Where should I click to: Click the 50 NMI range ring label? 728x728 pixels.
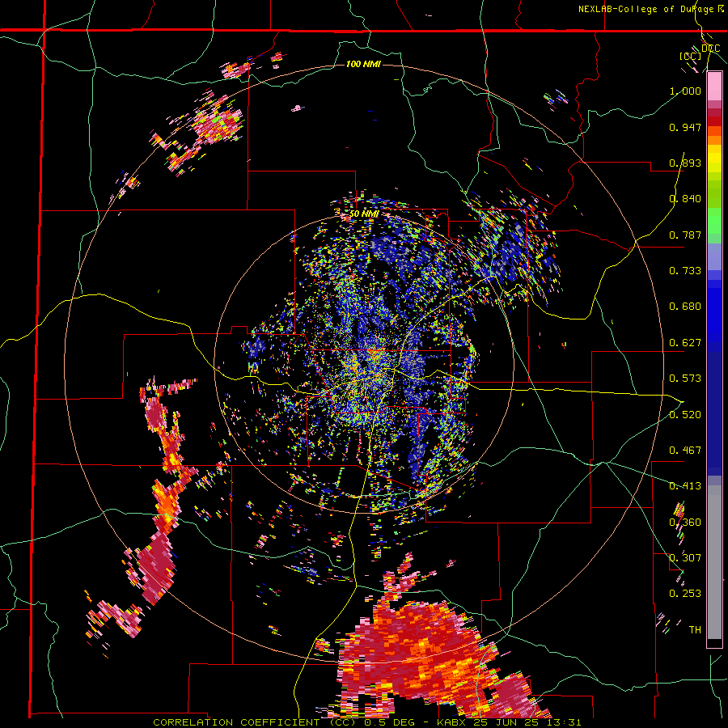point(364,214)
